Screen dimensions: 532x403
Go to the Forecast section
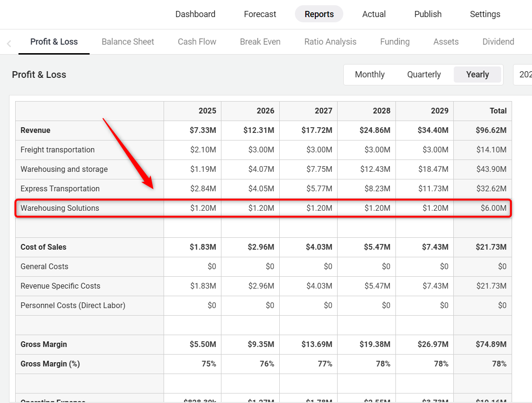tap(260, 14)
